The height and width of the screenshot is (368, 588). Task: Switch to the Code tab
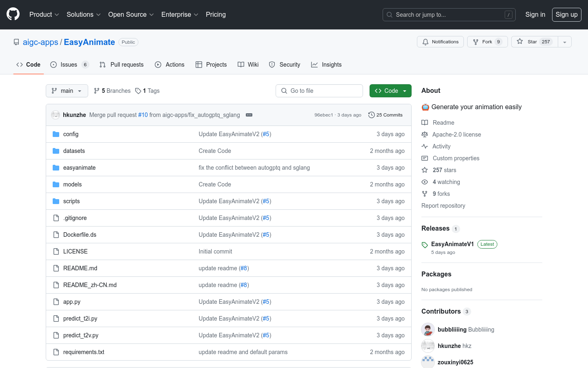tap(28, 65)
